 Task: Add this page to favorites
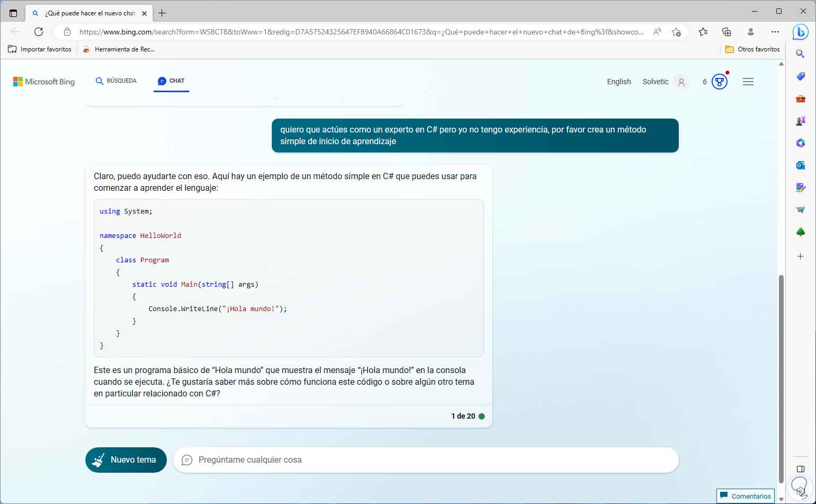pyautogui.click(x=676, y=32)
